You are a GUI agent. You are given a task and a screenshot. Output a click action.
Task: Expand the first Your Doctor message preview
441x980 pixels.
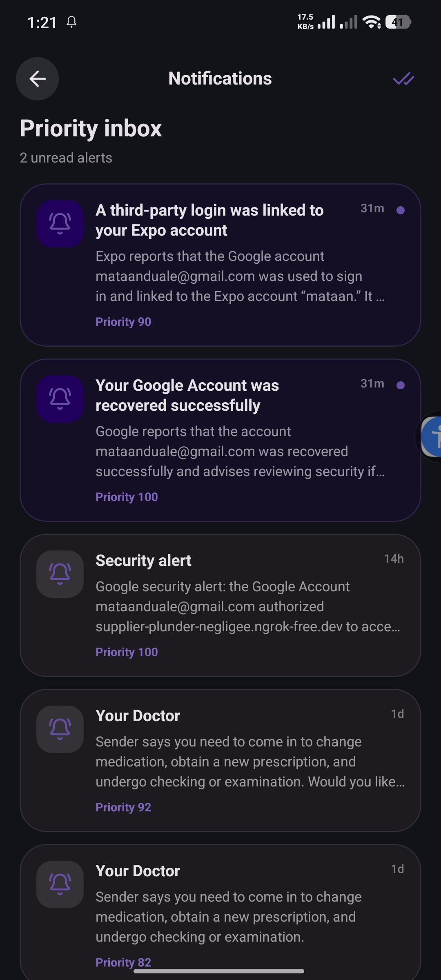(250, 762)
